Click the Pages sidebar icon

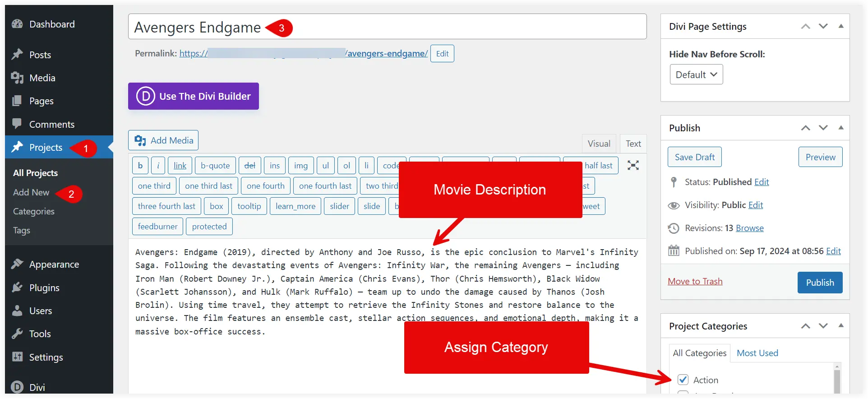(17, 101)
